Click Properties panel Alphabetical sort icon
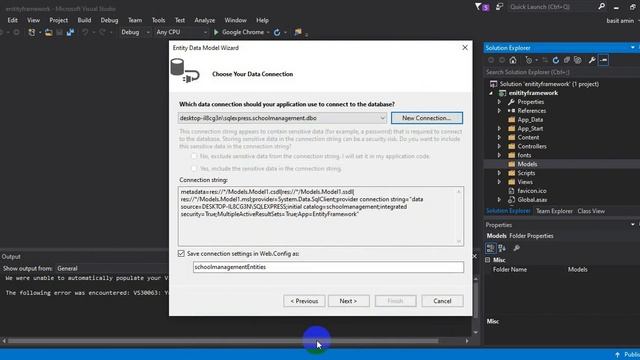 pyautogui.click(x=502, y=248)
